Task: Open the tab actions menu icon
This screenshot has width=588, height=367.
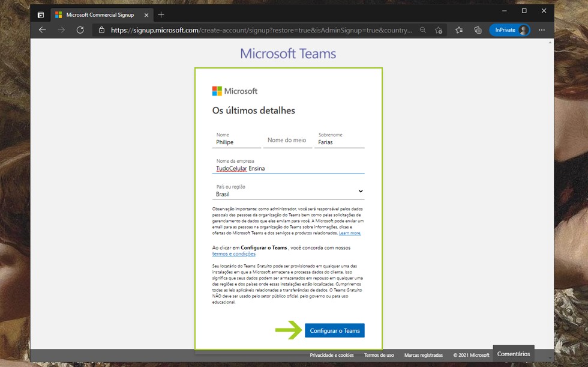Action: [x=41, y=14]
